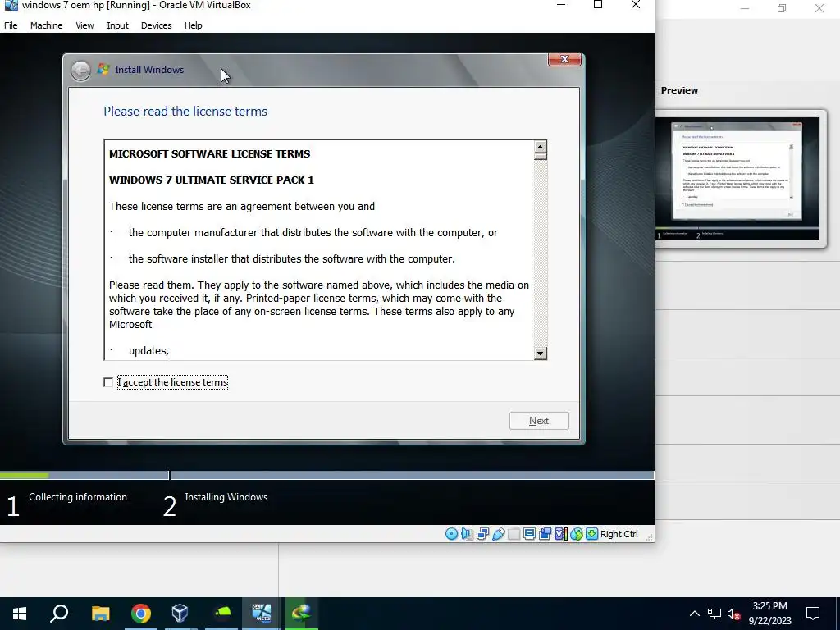Image resolution: width=840 pixels, height=630 pixels.
Task: Click network icon in system tray
Action: coord(714,614)
